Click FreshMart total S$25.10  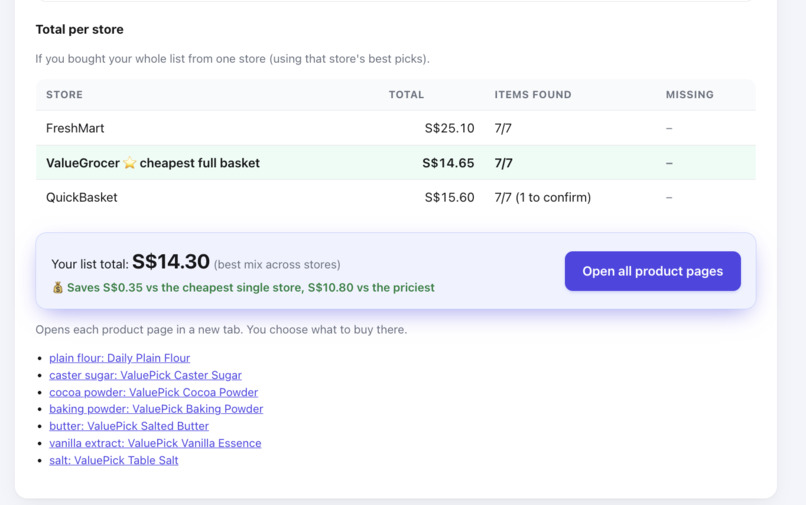pyautogui.click(x=449, y=128)
